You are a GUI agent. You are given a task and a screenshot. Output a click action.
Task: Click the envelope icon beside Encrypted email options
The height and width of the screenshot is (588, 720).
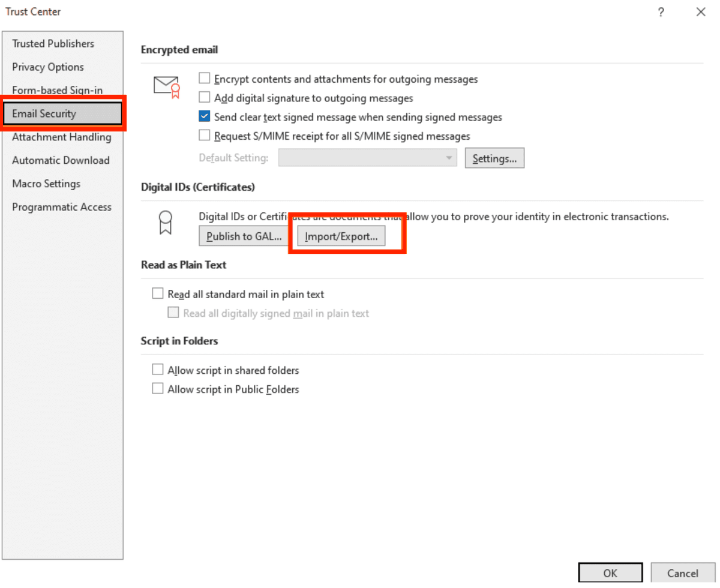click(x=167, y=85)
